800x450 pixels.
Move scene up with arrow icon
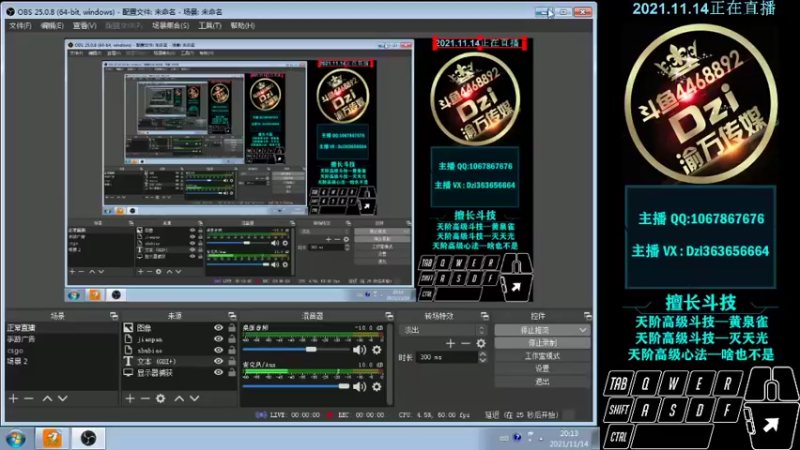(x=47, y=398)
